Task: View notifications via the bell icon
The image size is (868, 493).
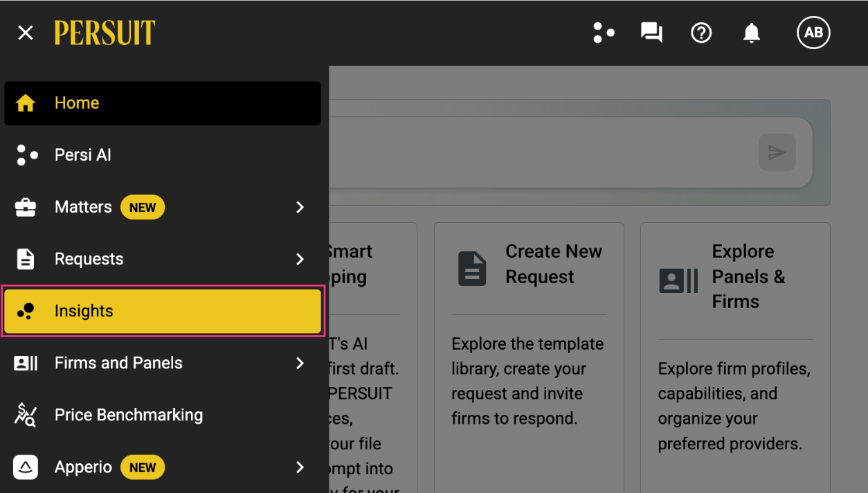Action: point(752,33)
